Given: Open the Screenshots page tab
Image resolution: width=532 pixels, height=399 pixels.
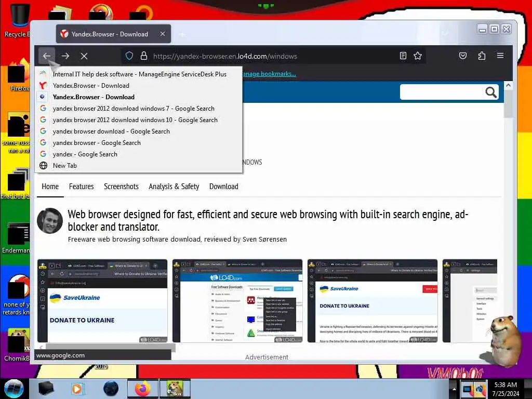Looking at the screenshot, I should point(121,187).
